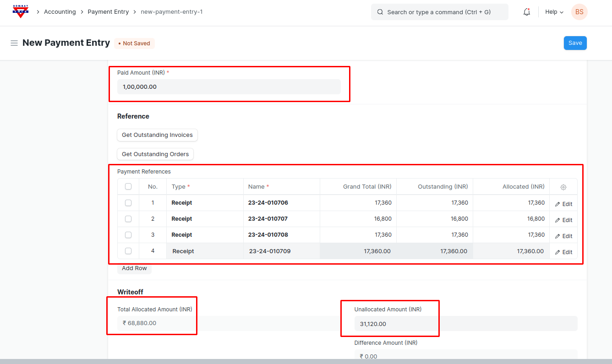The width and height of the screenshot is (612, 364).
Task: Expand the Help dropdown menu
Action: [x=554, y=12]
